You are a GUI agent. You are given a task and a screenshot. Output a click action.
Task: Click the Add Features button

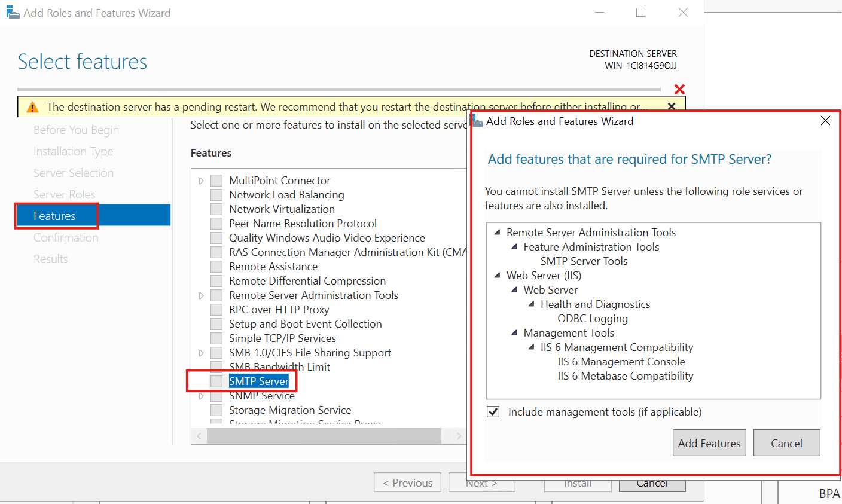tap(709, 443)
